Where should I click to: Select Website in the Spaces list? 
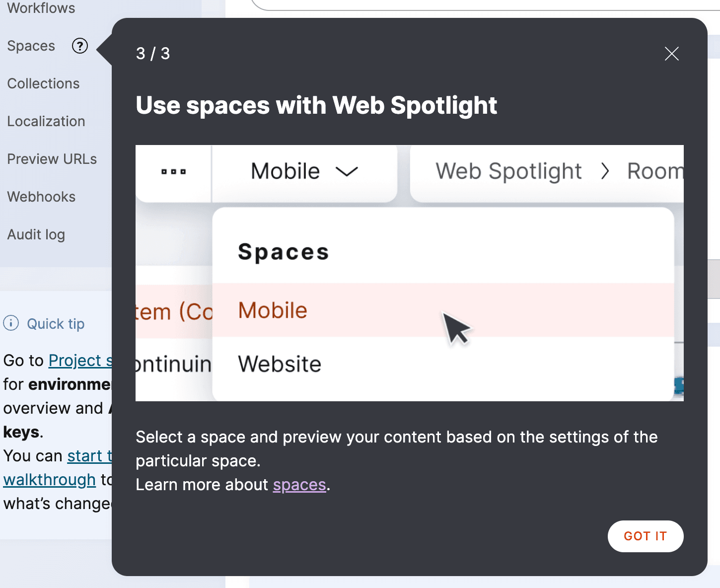pyautogui.click(x=280, y=364)
